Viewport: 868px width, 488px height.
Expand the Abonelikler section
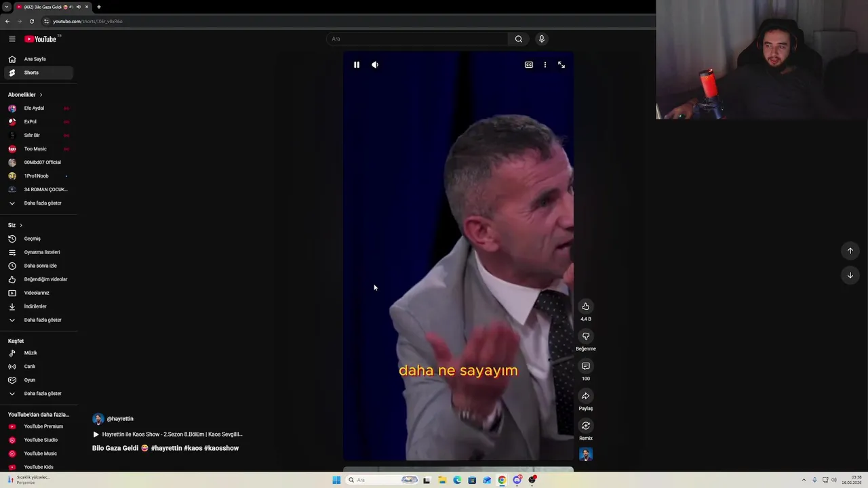(25, 95)
